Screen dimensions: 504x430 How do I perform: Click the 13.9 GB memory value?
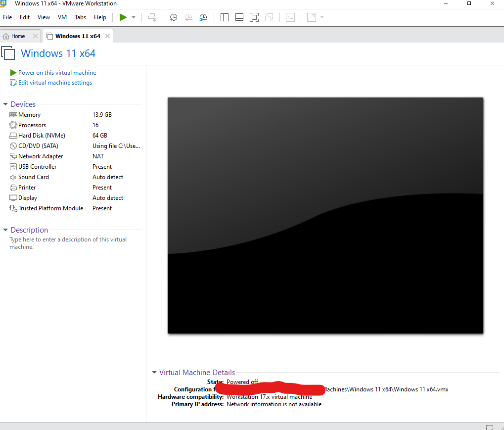(102, 115)
